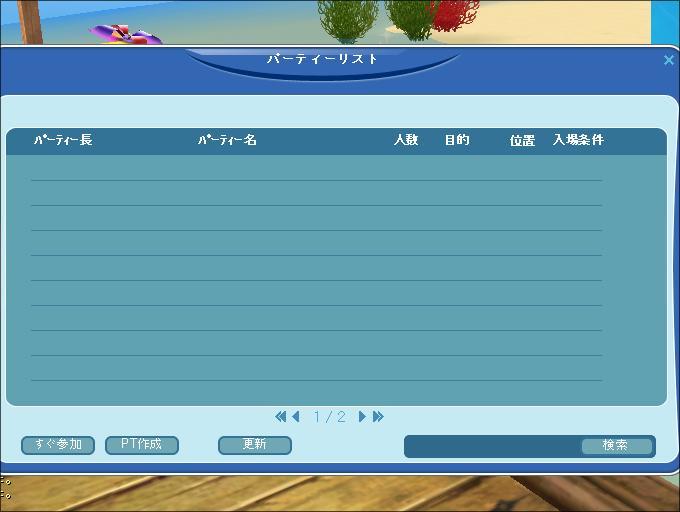Jump to last page of party list
This screenshot has height=512, width=680.
pyautogui.click(x=378, y=417)
